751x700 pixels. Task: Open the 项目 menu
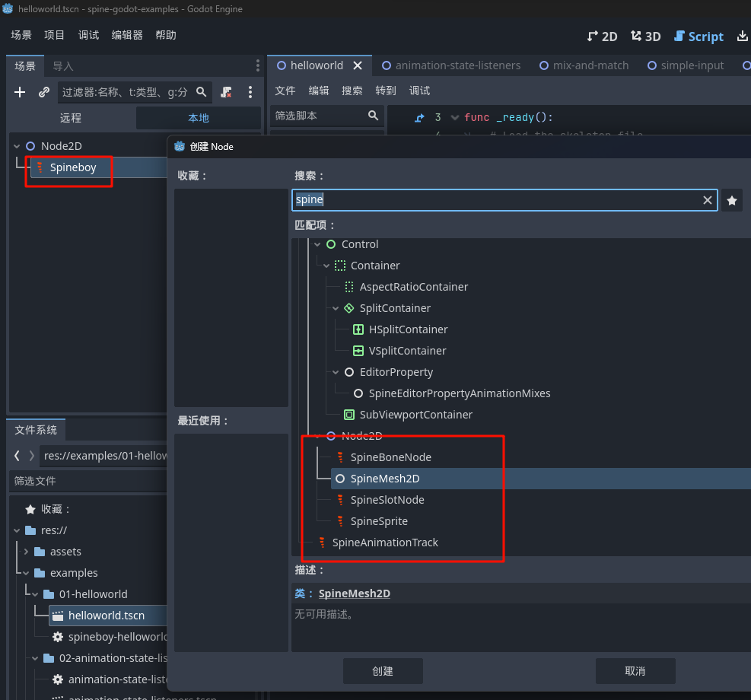pos(54,35)
